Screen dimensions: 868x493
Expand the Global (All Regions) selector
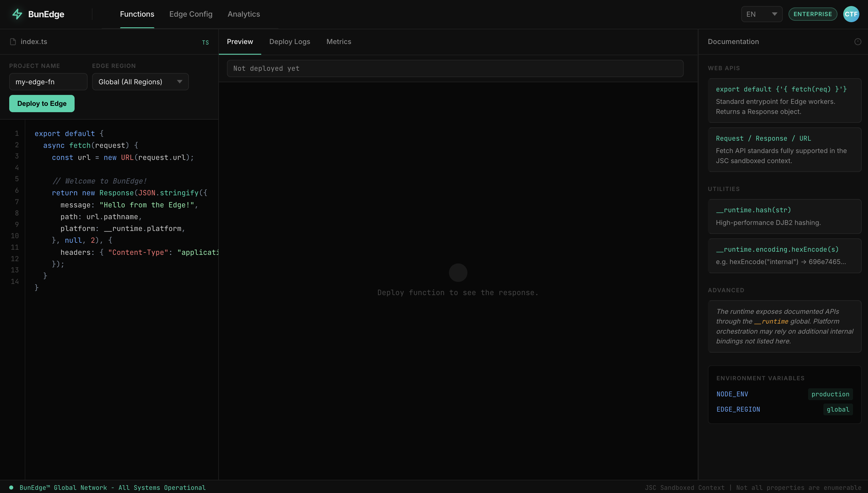[x=140, y=82]
